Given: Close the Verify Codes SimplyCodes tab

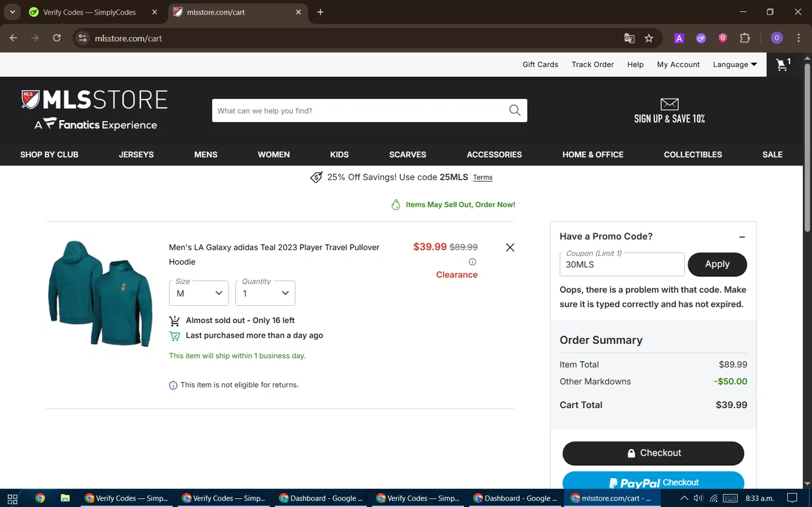Looking at the screenshot, I should [x=155, y=12].
